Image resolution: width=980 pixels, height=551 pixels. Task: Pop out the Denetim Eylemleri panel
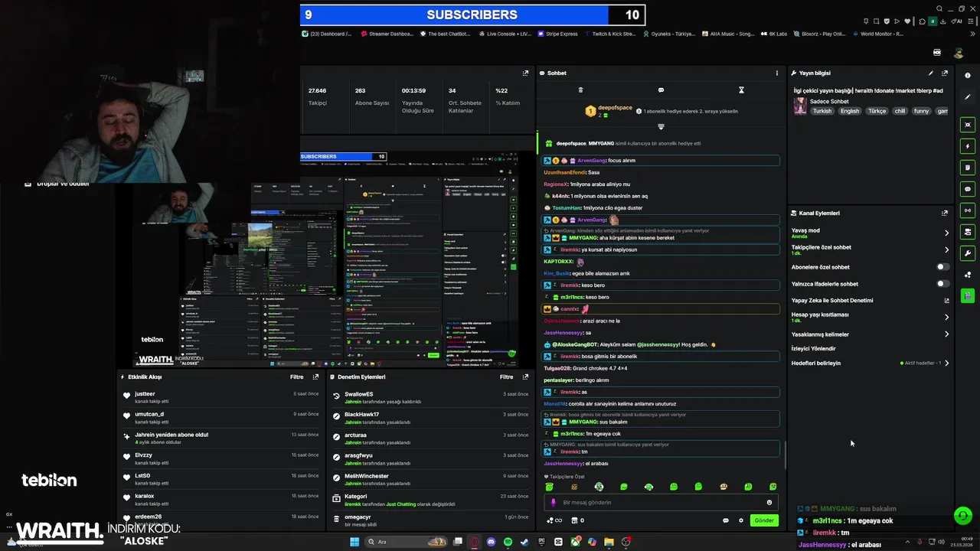tap(525, 377)
